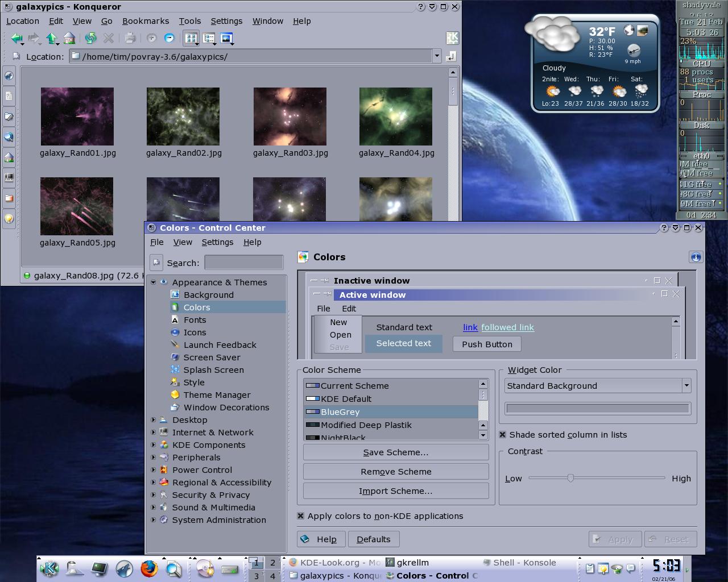Viewport: 728px width, 582px height.
Task: Click Go button beside Konqueror location field
Action: (x=451, y=56)
